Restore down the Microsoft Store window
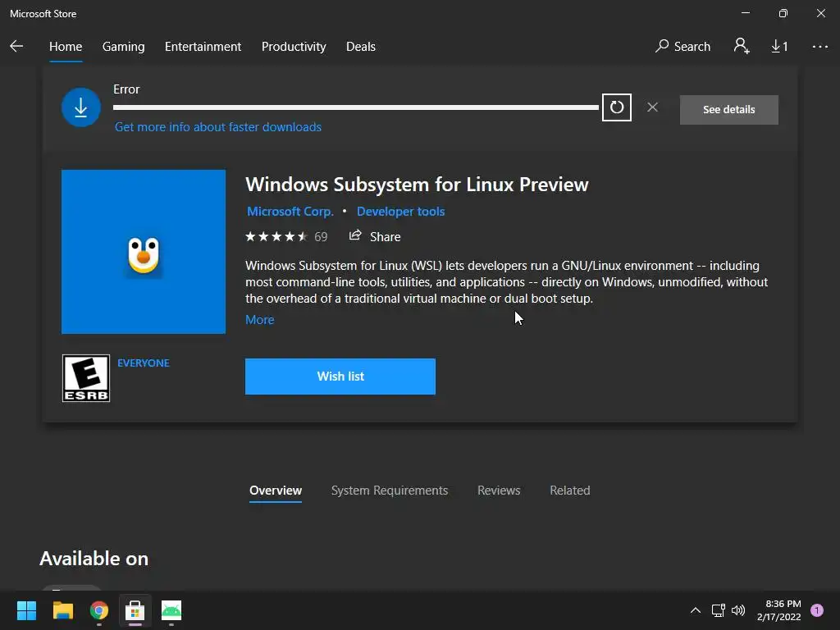Screen dimensions: 840x630 (783, 13)
